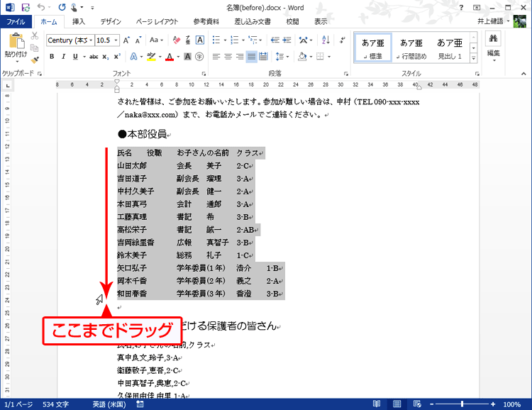Click the Print Layout view icon

(397, 404)
